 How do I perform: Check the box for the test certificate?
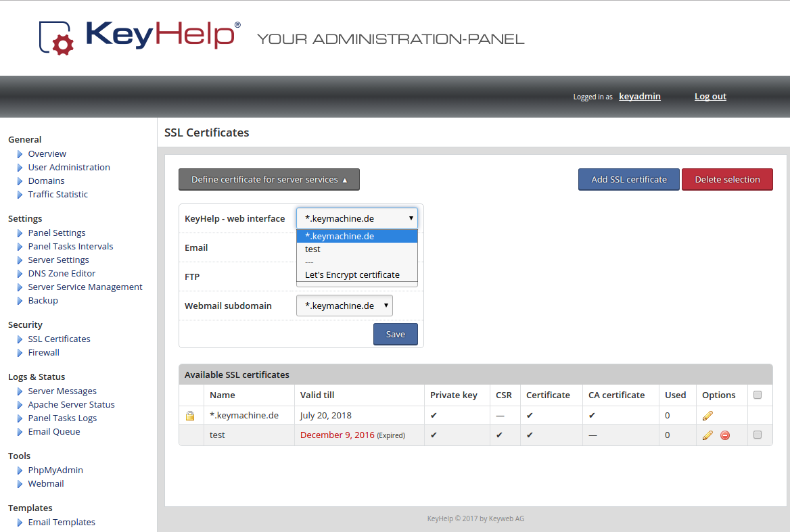point(758,435)
